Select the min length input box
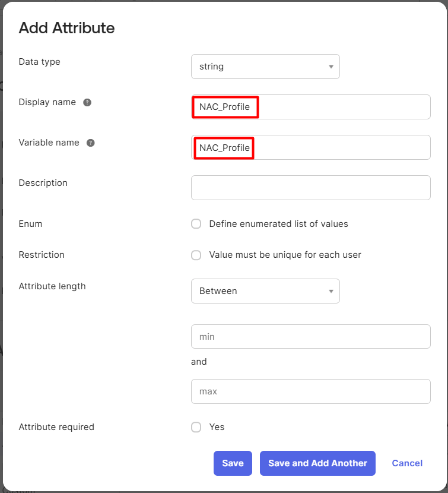The width and height of the screenshot is (448, 493). [311, 337]
